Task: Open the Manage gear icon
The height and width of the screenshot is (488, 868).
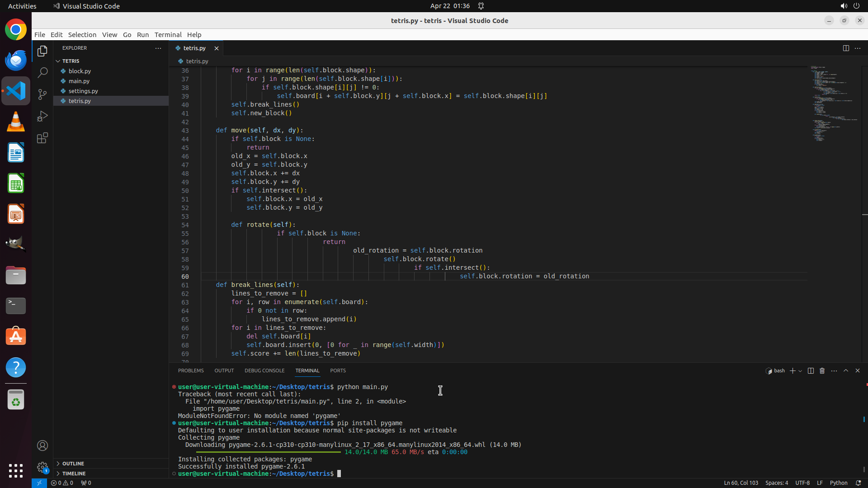Action: coord(42,467)
